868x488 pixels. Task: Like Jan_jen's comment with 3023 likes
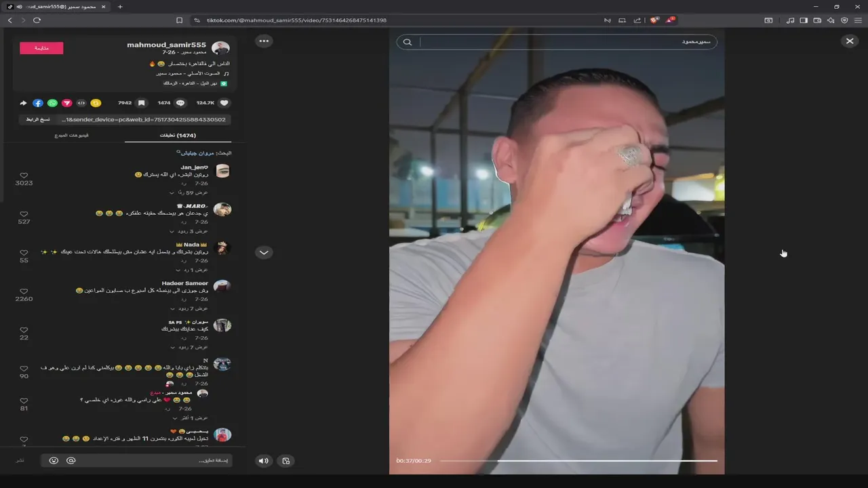[24, 176]
